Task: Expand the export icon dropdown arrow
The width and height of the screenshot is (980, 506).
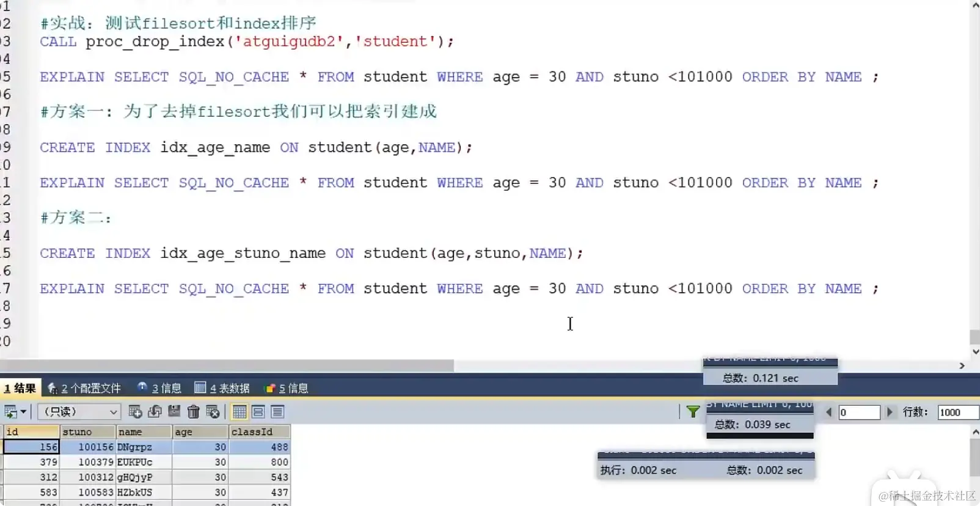Action: click(23, 412)
